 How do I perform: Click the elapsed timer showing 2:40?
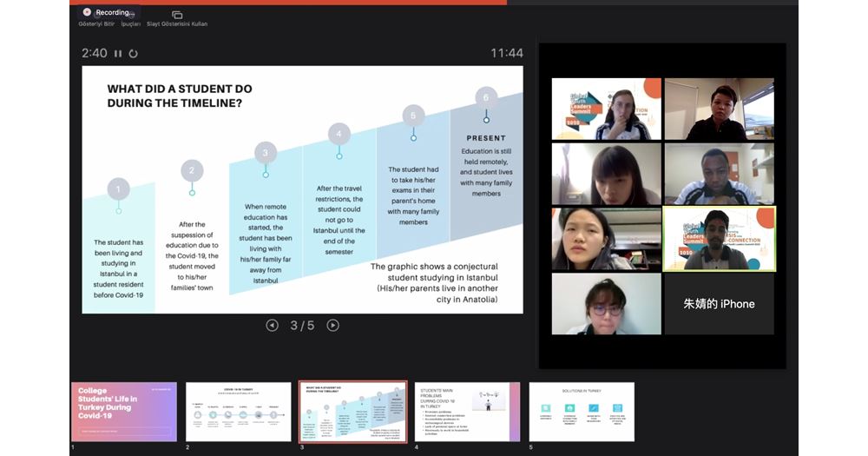point(95,54)
